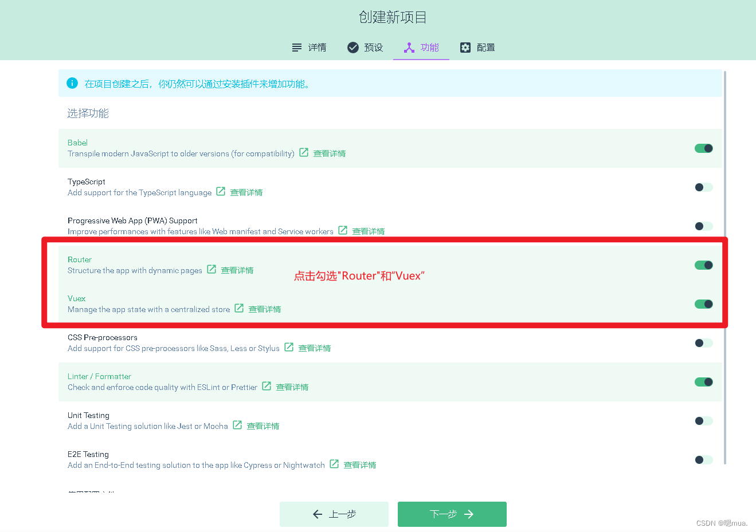Open PWA Support external link icon
Image resolution: width=756 pixels, height=532 pixels.
coord(343,230)
